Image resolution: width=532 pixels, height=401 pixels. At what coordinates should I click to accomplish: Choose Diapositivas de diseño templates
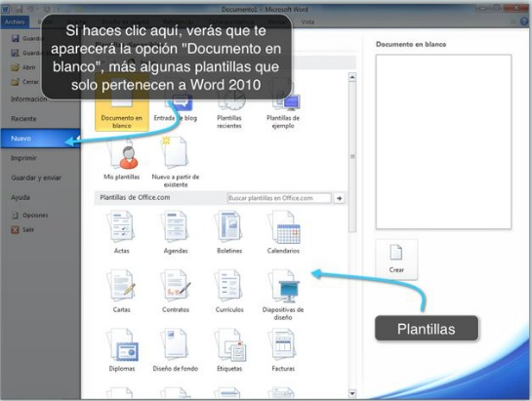point(283,295)
